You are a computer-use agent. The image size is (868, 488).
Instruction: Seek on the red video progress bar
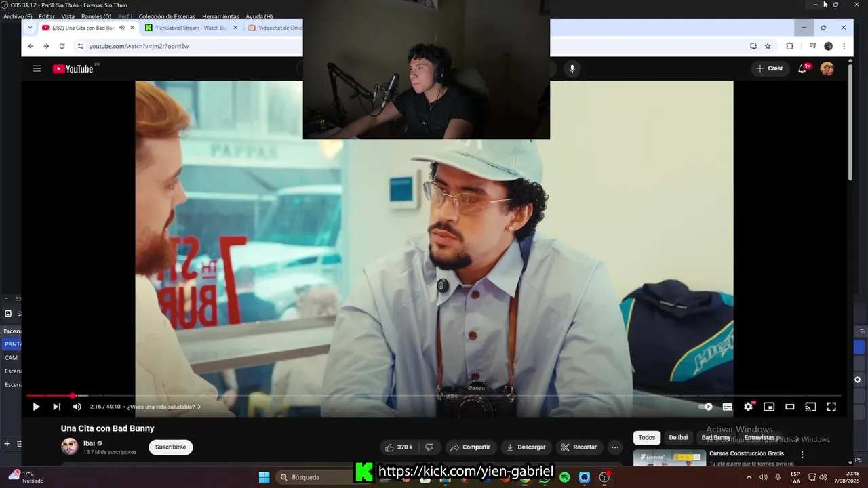click(434, 395)
